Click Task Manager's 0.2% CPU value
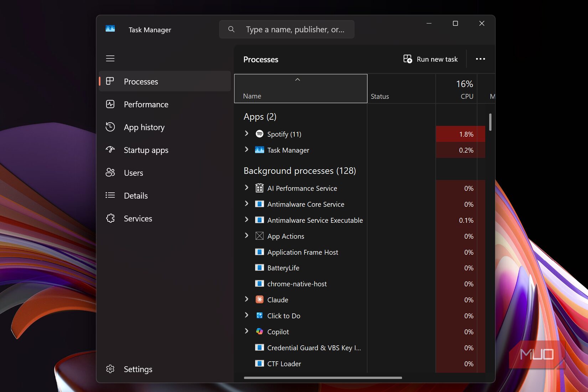 coord(466,150)
